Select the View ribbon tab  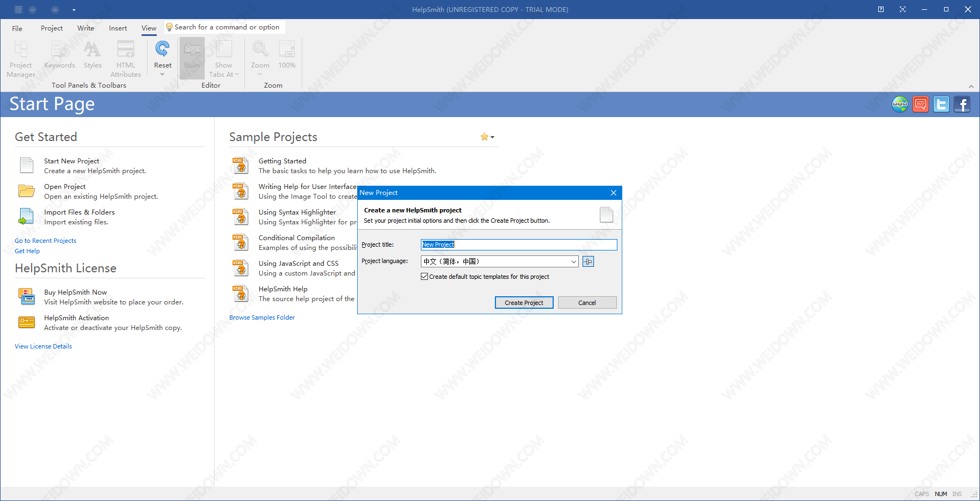tap(149, 28)
